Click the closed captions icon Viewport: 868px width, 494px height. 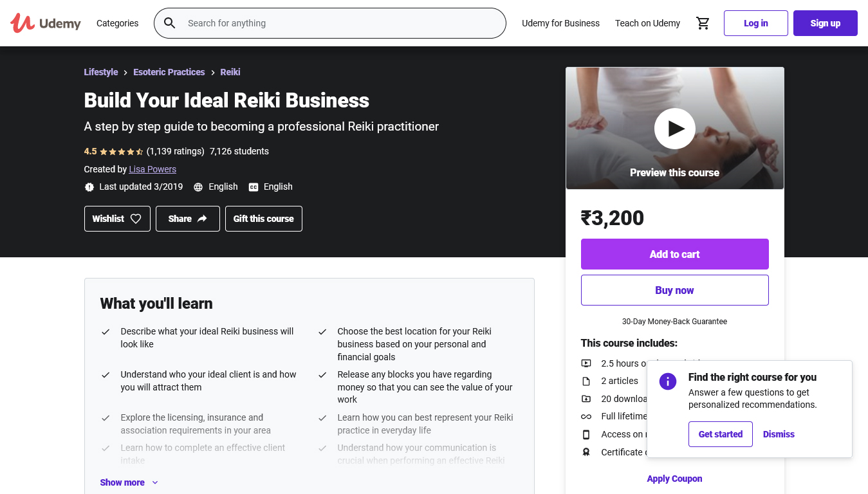(254, 187)
